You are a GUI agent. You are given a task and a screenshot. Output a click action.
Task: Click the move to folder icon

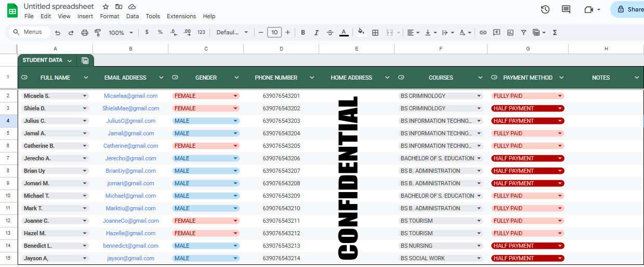(119, 7)
